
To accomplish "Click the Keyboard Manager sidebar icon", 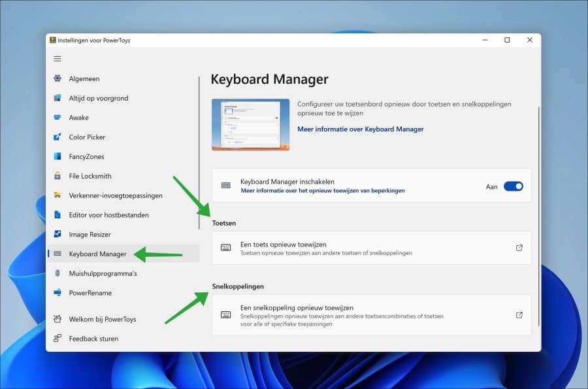I will click(x=57, y=254).
